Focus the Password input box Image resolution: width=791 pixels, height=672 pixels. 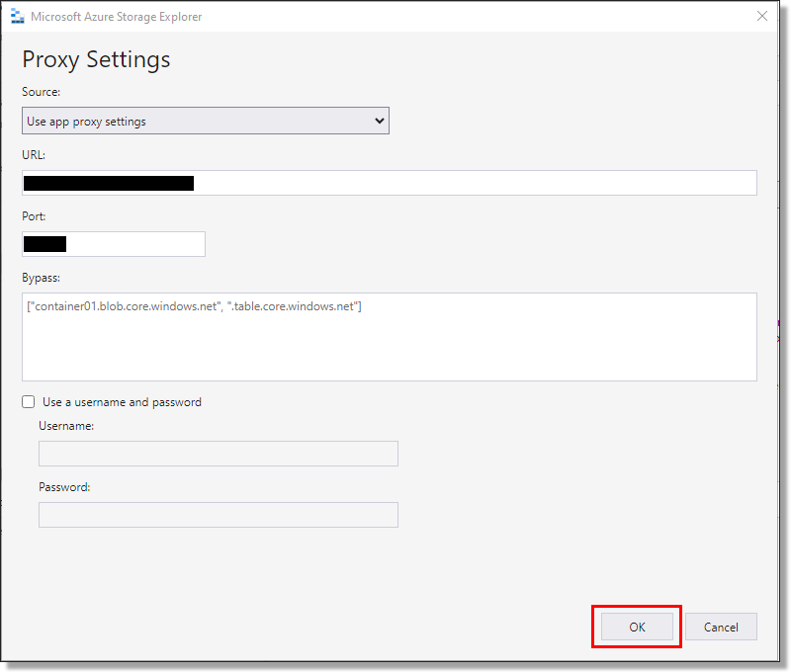pyautogui.click(x=218, y=514)
